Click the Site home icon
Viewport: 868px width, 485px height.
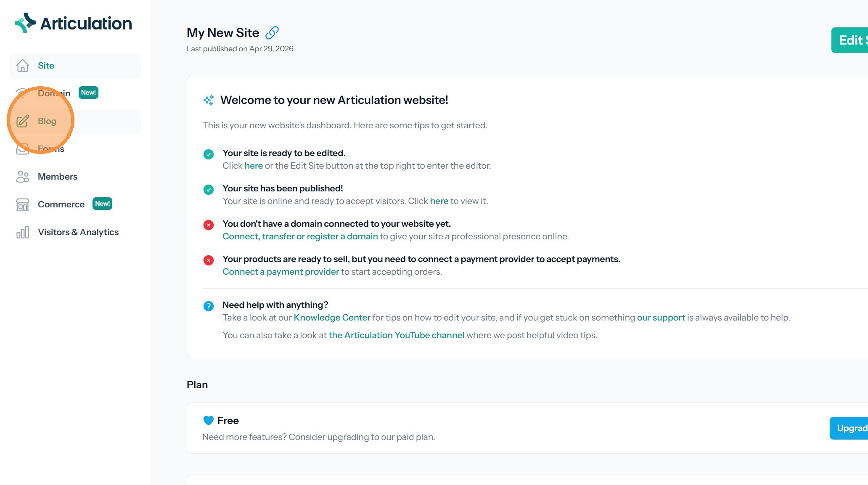23,66
